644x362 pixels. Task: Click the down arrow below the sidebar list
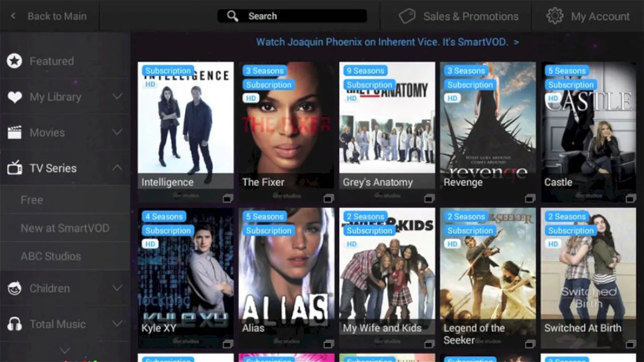click(x=65, y=350)
